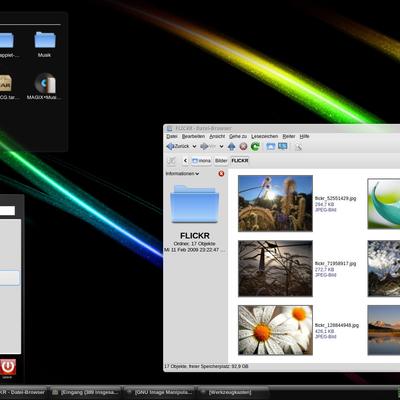Click the breadcrumb left chevron
This screenshot has width=400, height=400.
(x=185, y=161)
